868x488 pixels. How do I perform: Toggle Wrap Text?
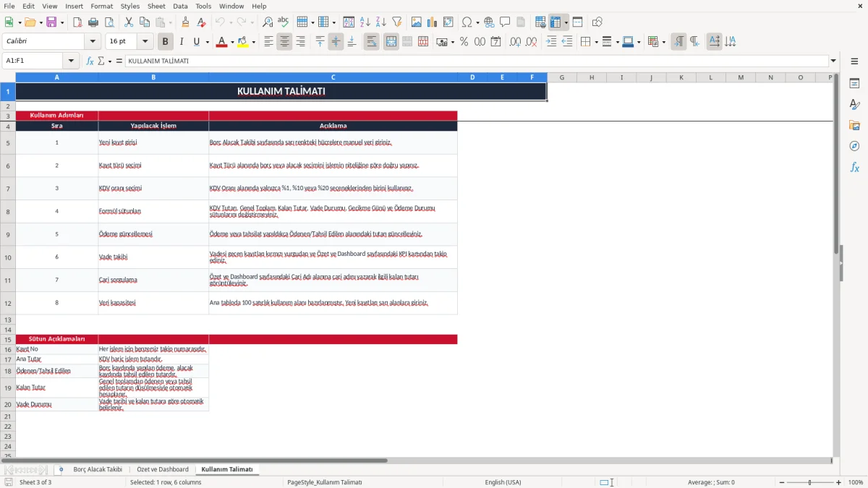(371, 42)
